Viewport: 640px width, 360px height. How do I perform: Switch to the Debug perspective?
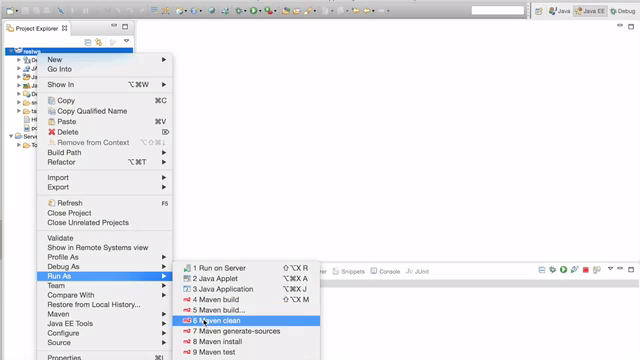point(622,11)
